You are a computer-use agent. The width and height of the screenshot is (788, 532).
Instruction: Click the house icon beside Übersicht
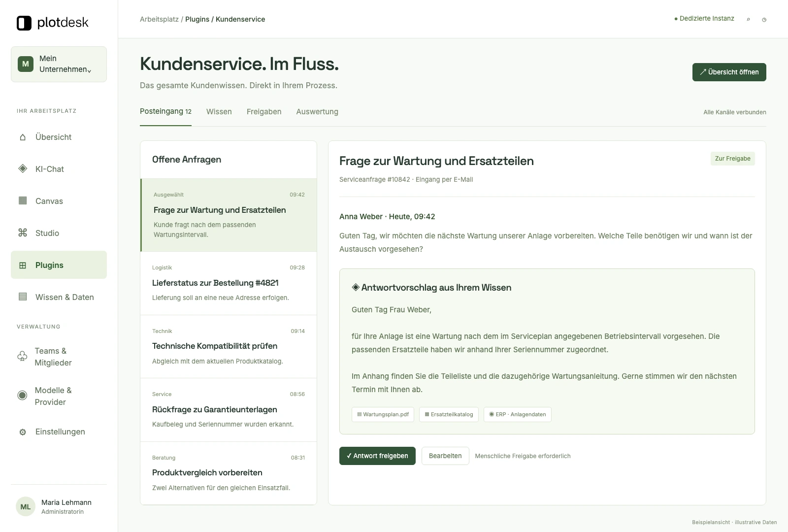tap(23, 137)
